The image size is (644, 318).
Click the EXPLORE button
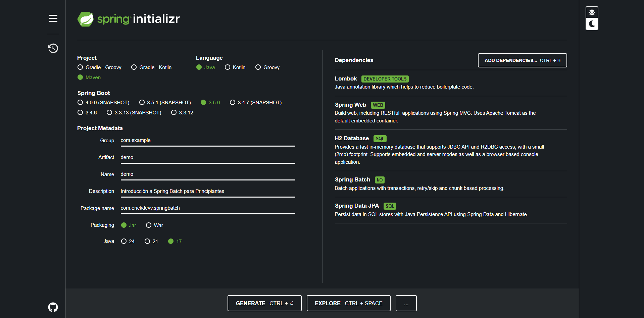(348, 303)
